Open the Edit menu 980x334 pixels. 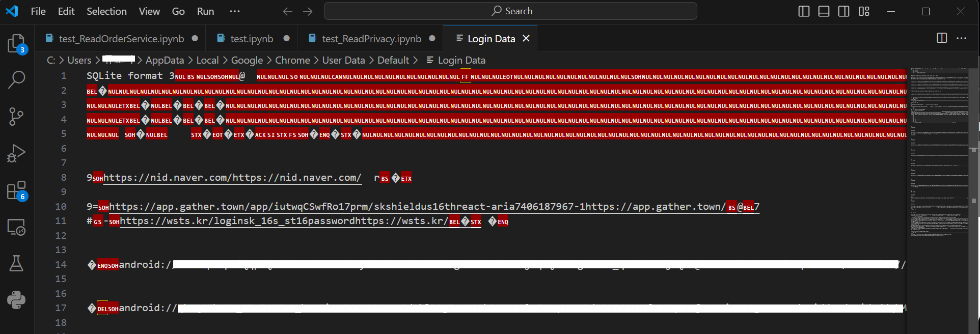66,11
